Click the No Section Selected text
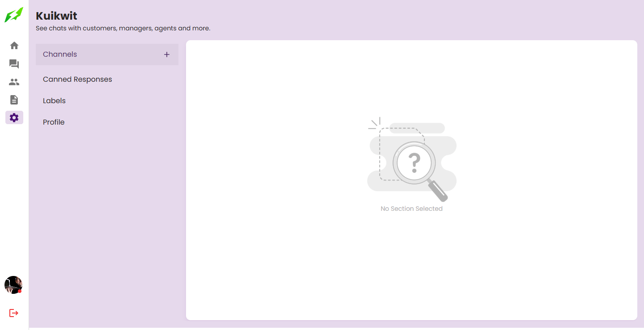The image size is (644, 330). [411, 209]
